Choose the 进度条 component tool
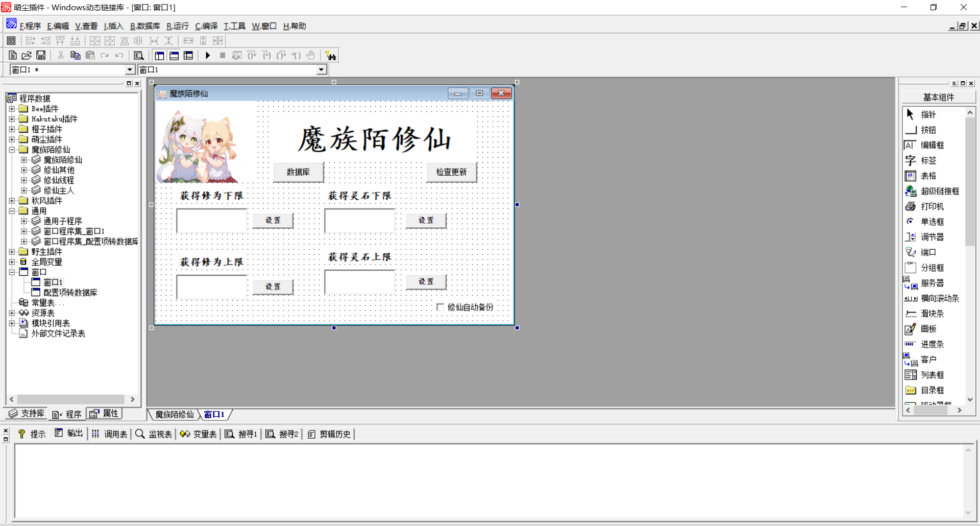980x526 pixels. pyautogui.click(x=932, y=345)
